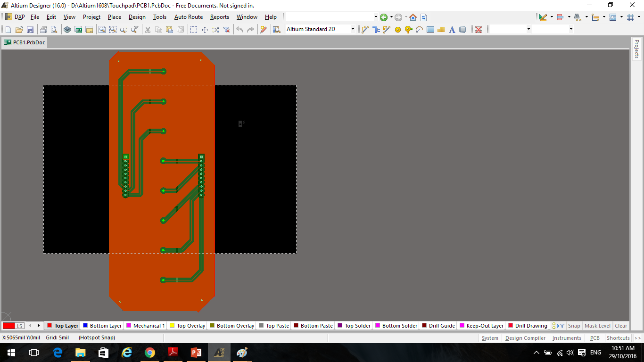Toggle the Projects side panel tab
The height and width of the screenshot is (362, 644).
(x=636, y=49)
